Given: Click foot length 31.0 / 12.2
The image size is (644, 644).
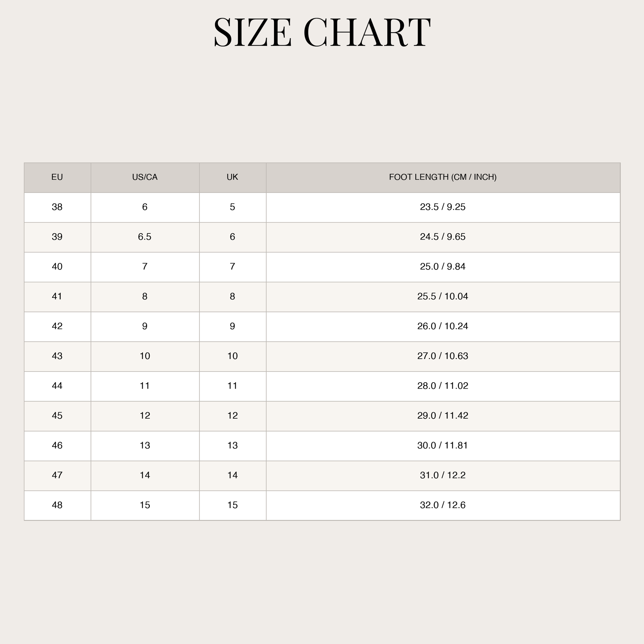Looking at the screenshot, I should click(x=443, y=476).
